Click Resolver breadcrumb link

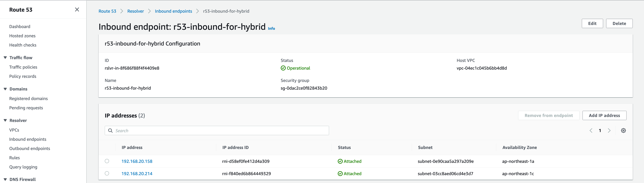click(136, 11)
